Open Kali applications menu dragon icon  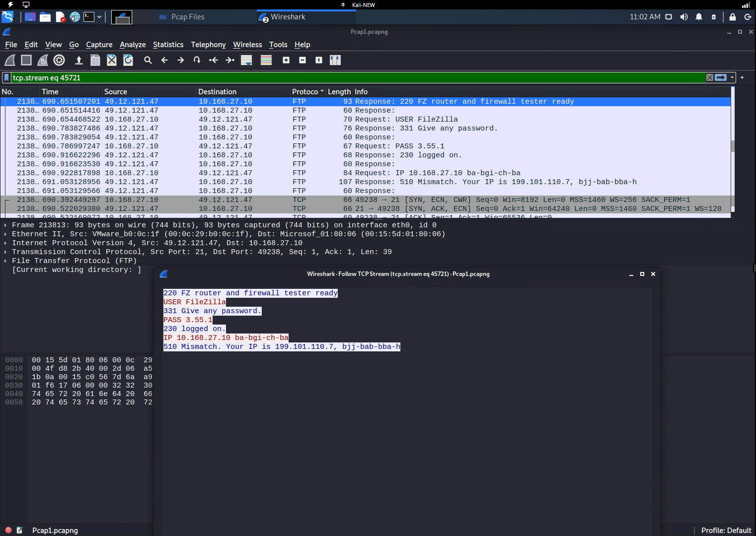(x=7, y=17)
